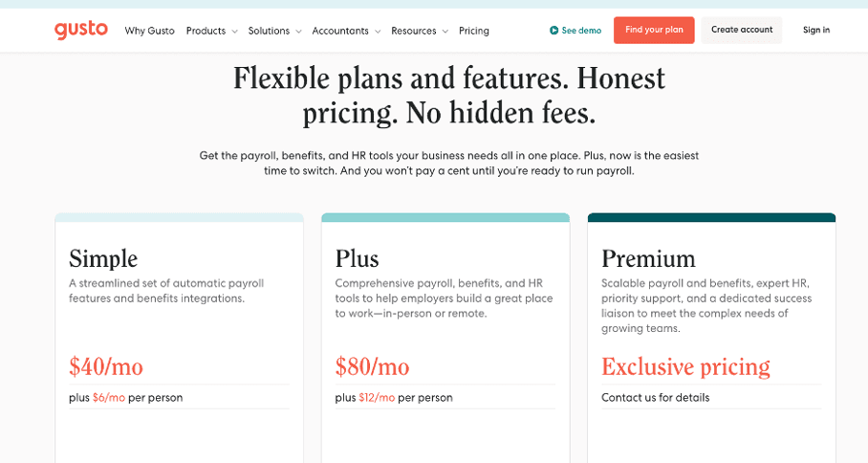868x463 pixels.
Task: Go to the Pricing menu item
Action: [474, 31]
